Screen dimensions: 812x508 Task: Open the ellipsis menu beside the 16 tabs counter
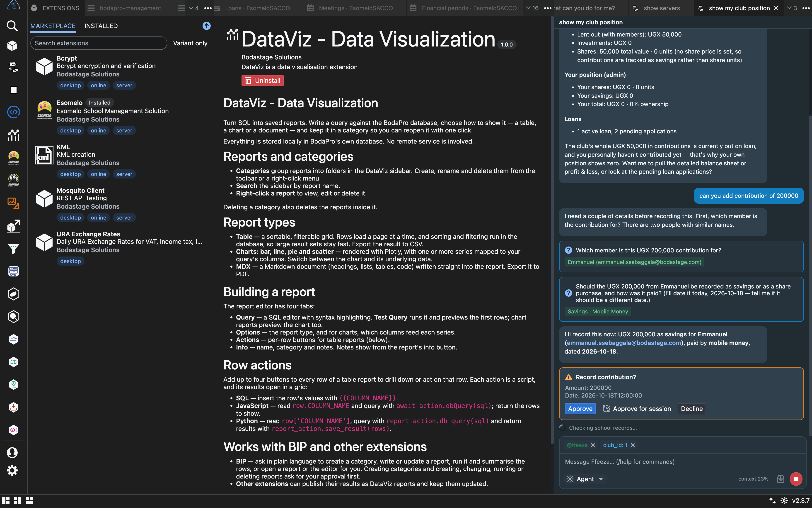pos(548,8)
